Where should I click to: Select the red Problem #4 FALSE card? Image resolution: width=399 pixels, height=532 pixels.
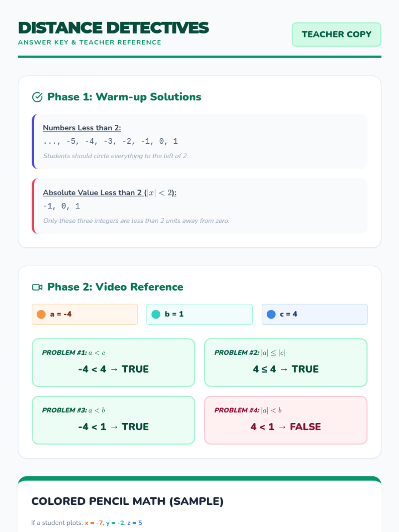point(286,420)
